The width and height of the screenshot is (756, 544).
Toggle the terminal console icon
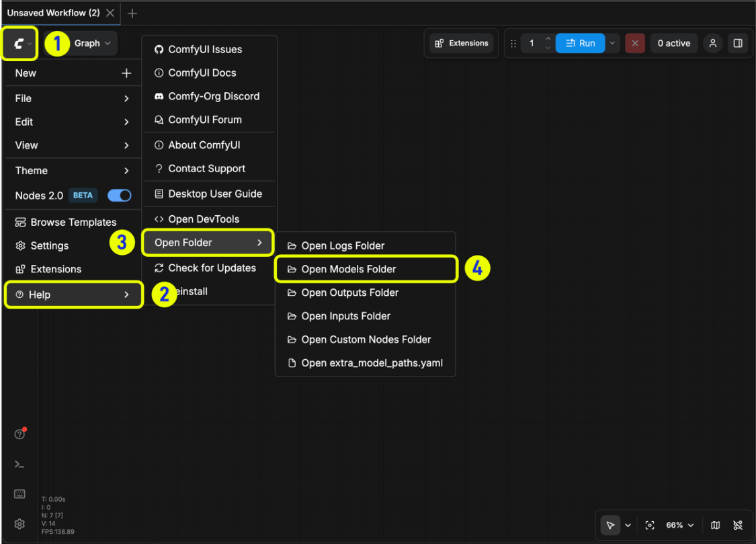pos(19,465)
